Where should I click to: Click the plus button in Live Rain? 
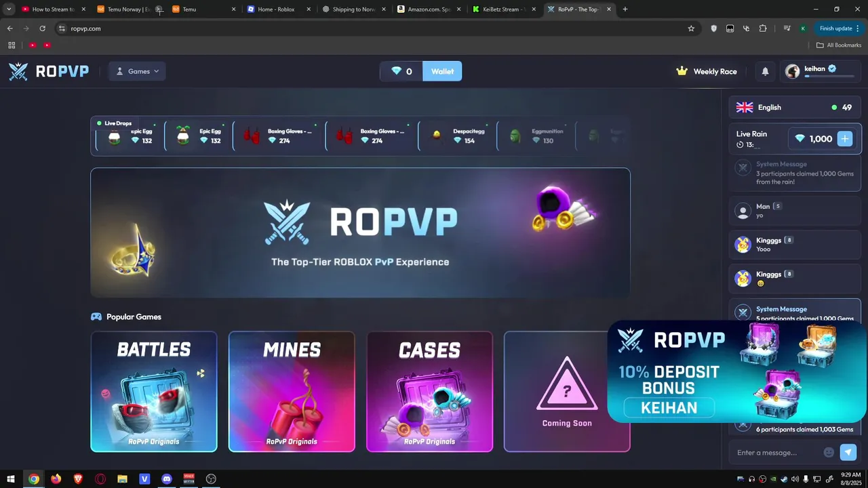point(844,139)
